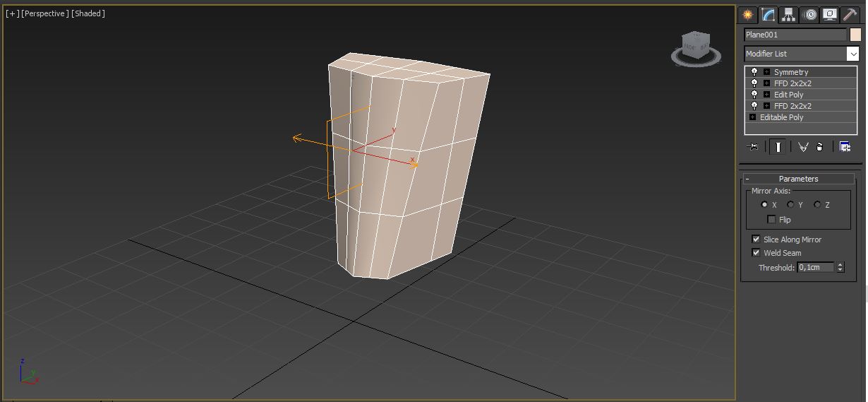The height and width of the screenshot is (402, 868).
Task: Click Make Unique icon in stack tools
Action: [x=803, y=147]
